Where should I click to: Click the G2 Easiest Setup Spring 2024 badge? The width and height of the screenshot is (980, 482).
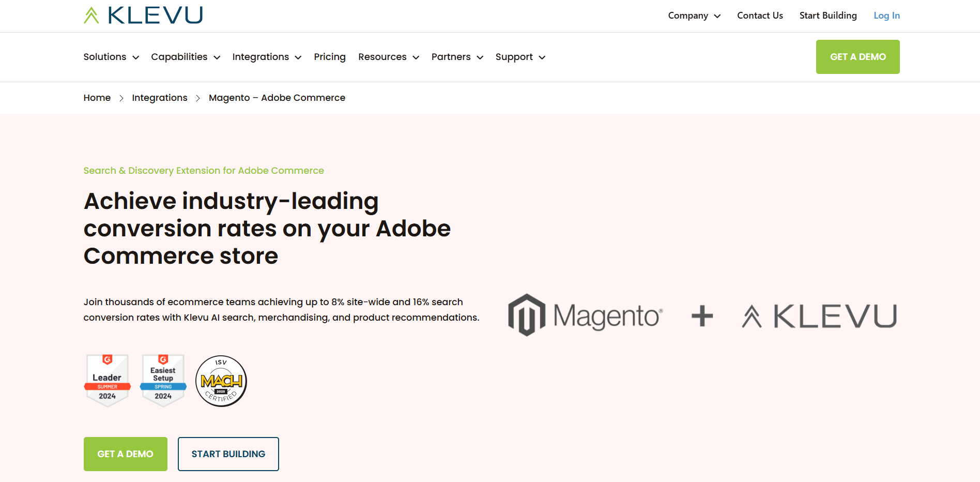pos(163,381)
